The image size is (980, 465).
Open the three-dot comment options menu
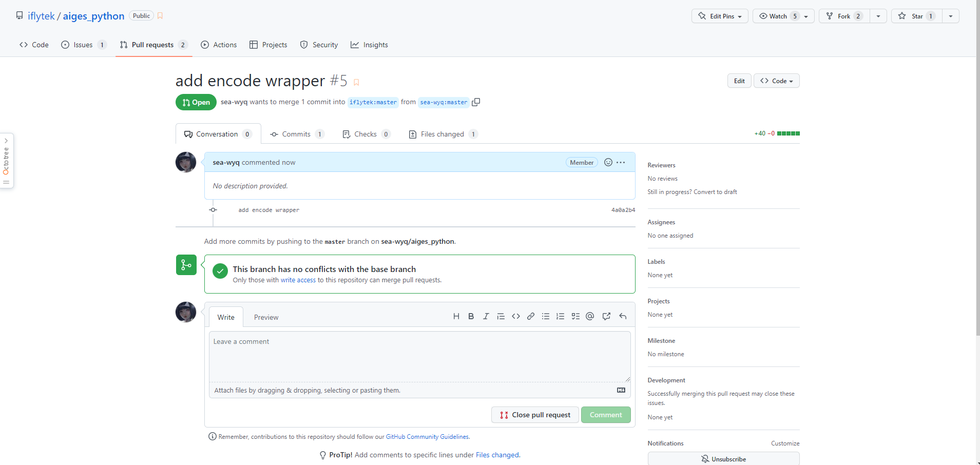(621, 162)
